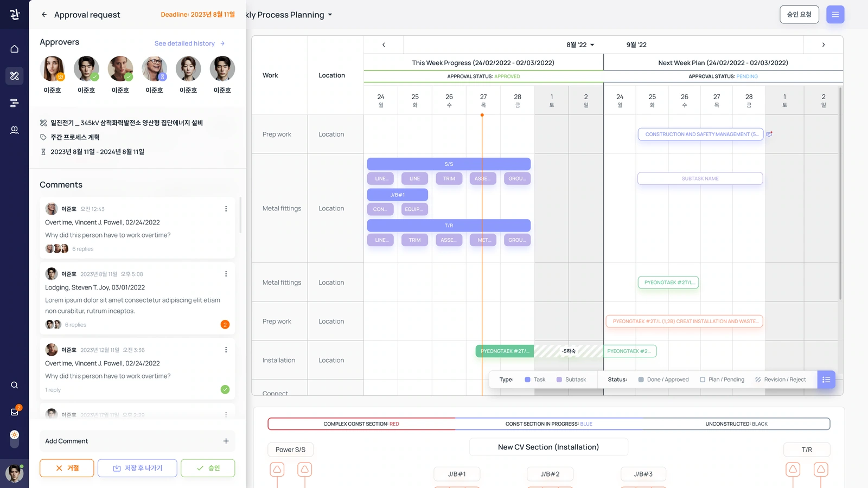Select the red PYEONGTAEK creat installation bar

pos(685,322)
